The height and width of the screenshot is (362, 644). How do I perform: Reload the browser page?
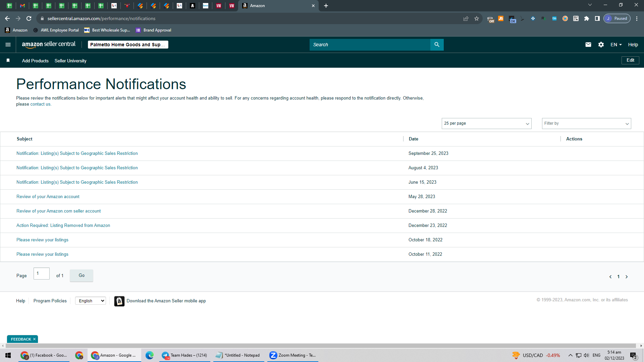pos(29,18)
